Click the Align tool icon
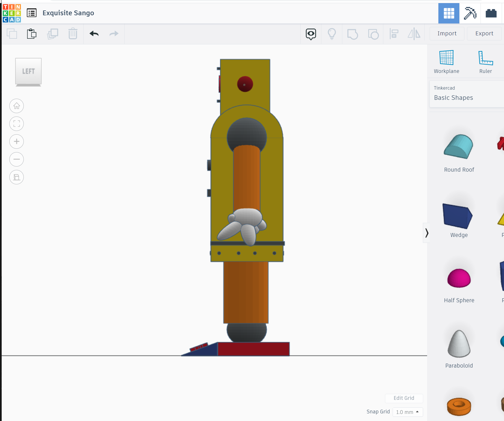The image size is (504, 421). pos(394,34)
